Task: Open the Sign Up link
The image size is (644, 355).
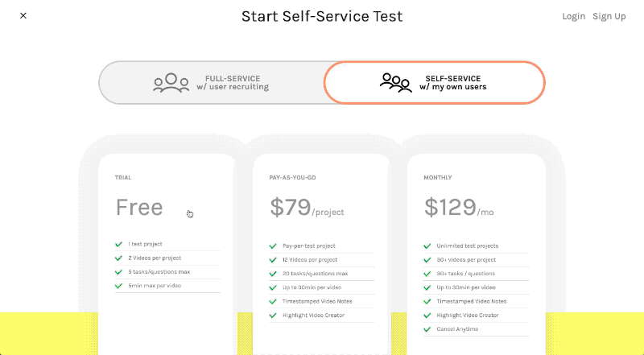Action: pos(609,16)
